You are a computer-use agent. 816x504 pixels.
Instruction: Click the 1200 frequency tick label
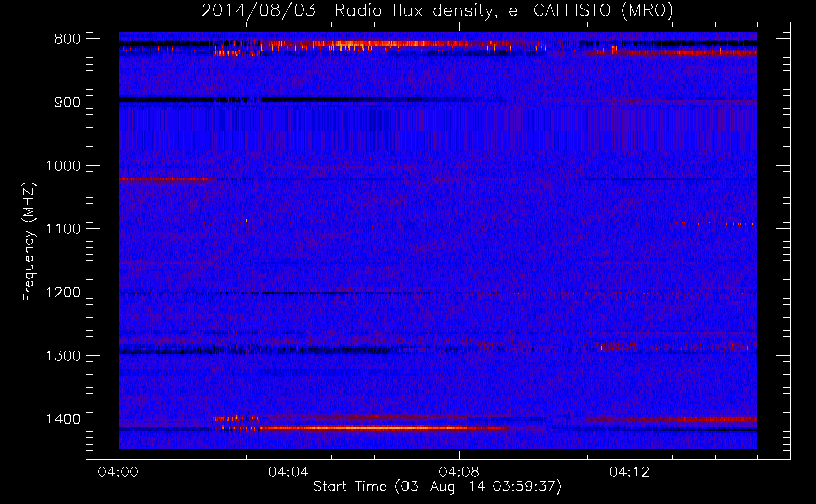pos(63,293)
